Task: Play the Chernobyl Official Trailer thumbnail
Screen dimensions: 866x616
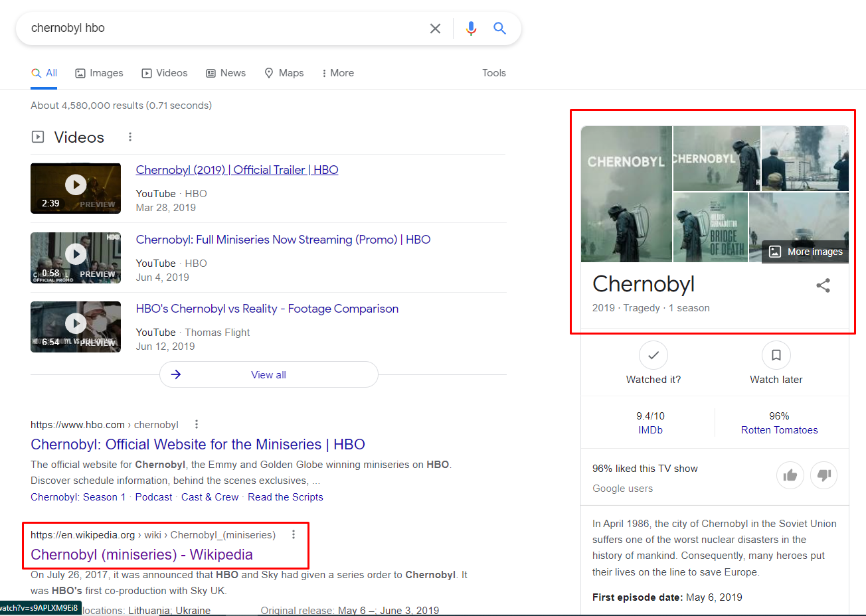Action: coord(76,189)
